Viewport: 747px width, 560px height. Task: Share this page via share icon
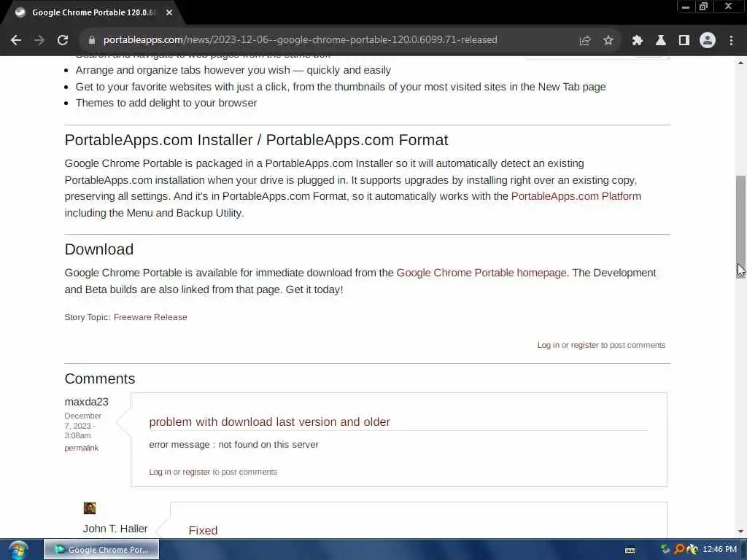pos(585,41)
